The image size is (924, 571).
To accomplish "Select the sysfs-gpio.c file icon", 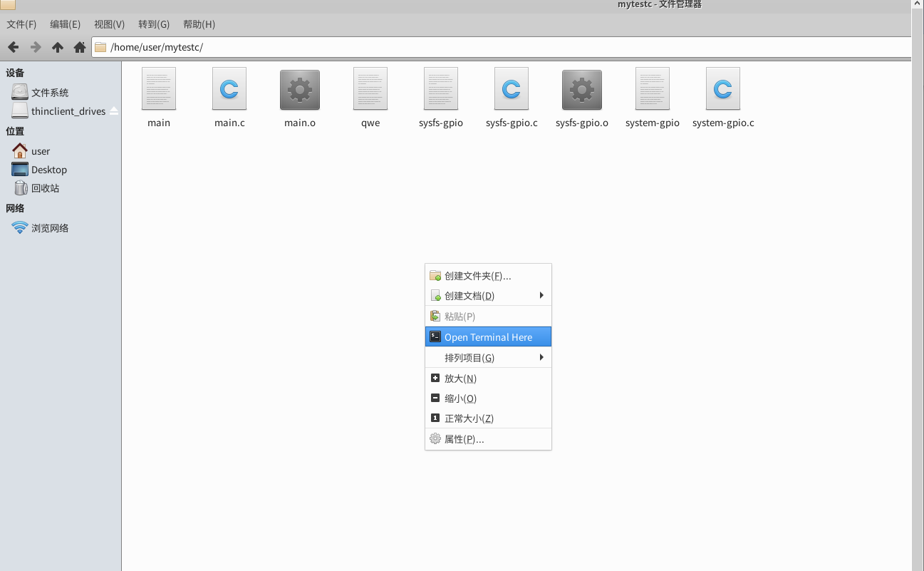I will click(511, 90).
